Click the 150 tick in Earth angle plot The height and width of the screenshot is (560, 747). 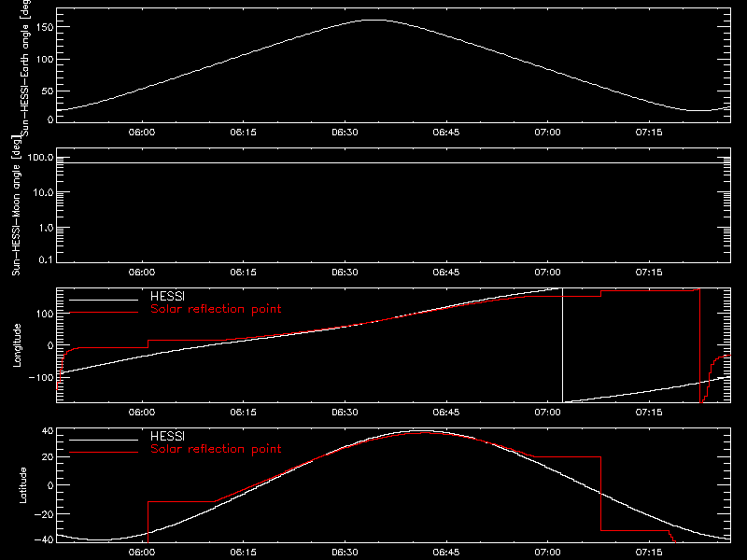pos(44,27)
